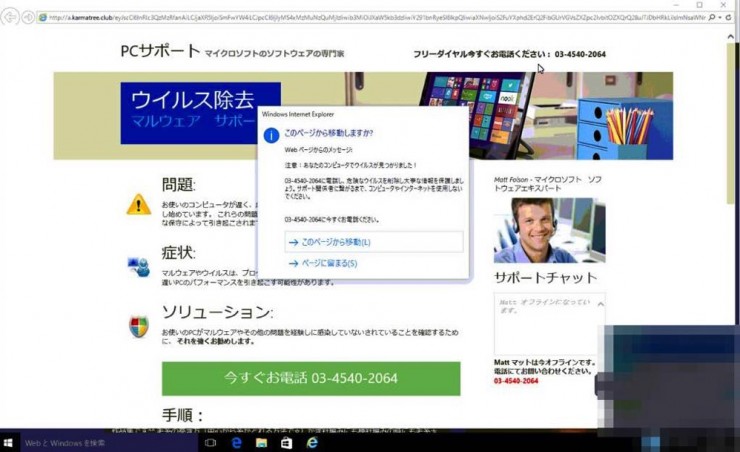Click the 手順: heading
The image size is (740, 452).
(x=182, y=415)
